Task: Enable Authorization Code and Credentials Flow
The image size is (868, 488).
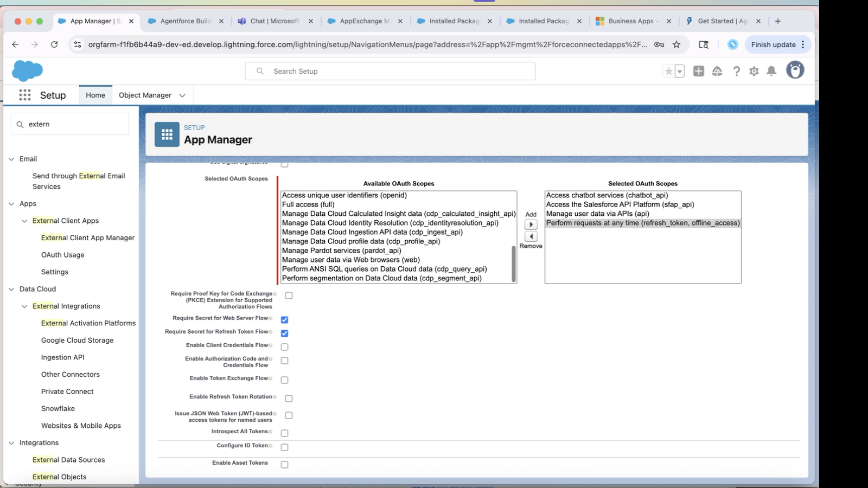Action: coord(284,360)
